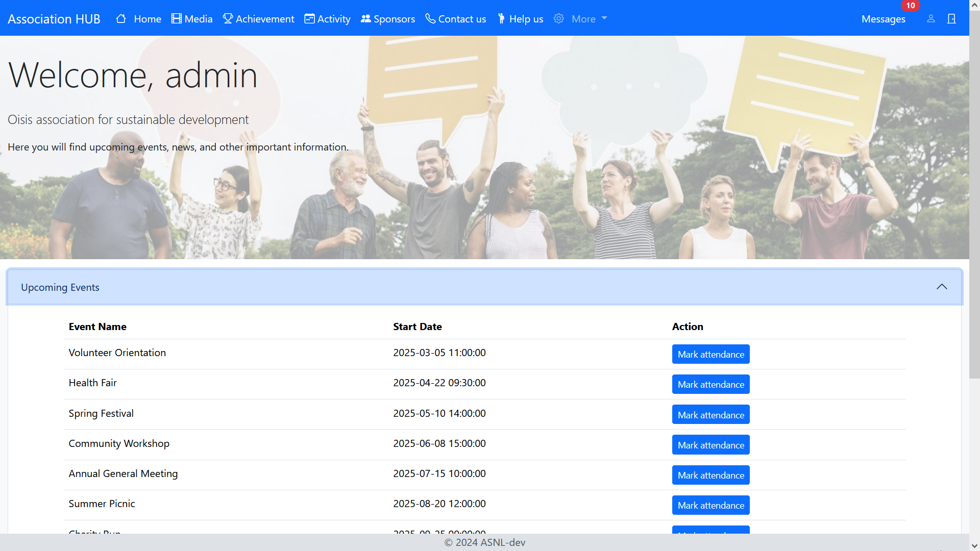Click the messages badge showing 10
Screen dimensions: 980x551
911,6
